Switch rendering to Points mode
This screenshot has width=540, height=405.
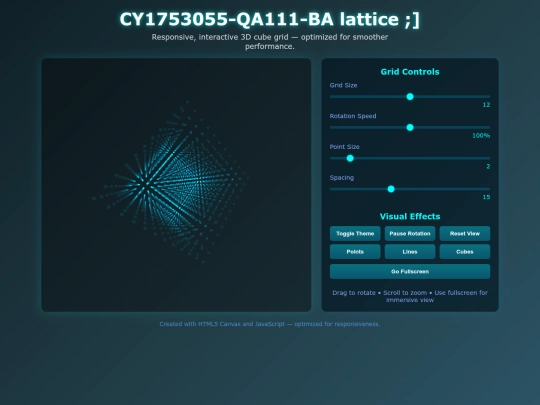[355, 252]
